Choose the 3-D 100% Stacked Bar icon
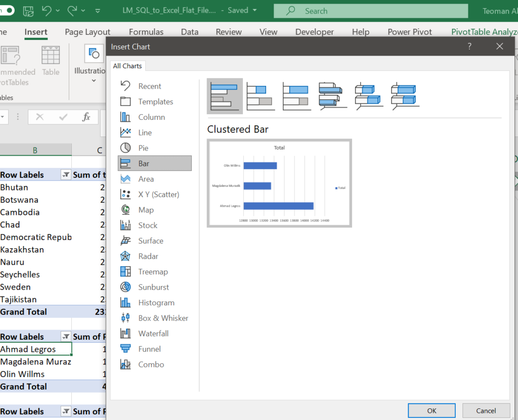This screenshot has width=518, height=420. [x=405, y=96]
